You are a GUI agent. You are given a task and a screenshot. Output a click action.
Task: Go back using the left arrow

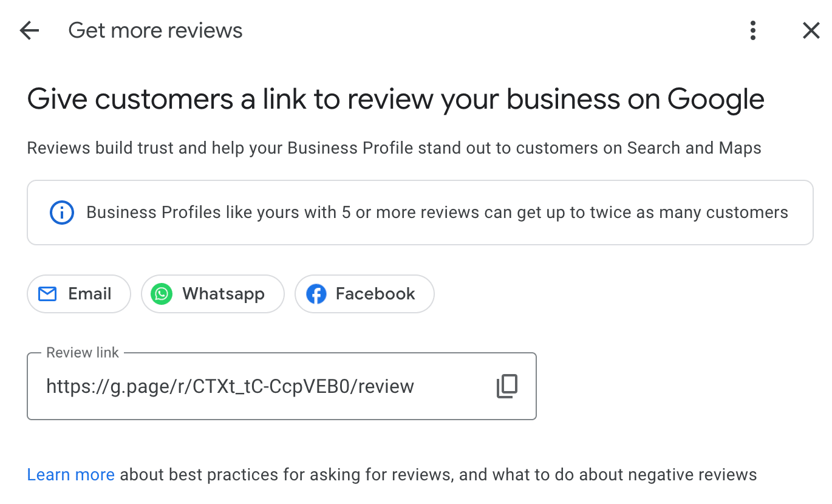[x=29, y=30]
